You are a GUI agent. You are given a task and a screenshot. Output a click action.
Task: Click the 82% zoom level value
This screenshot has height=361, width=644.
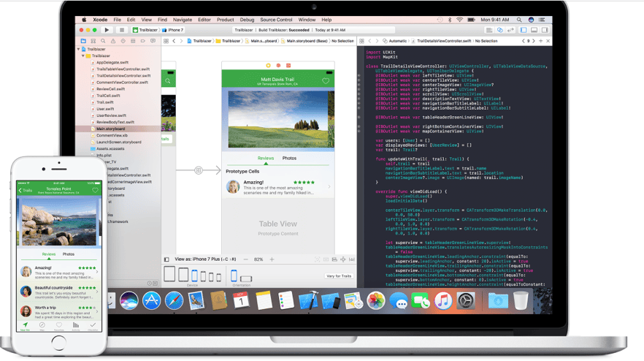coord(258,259)
